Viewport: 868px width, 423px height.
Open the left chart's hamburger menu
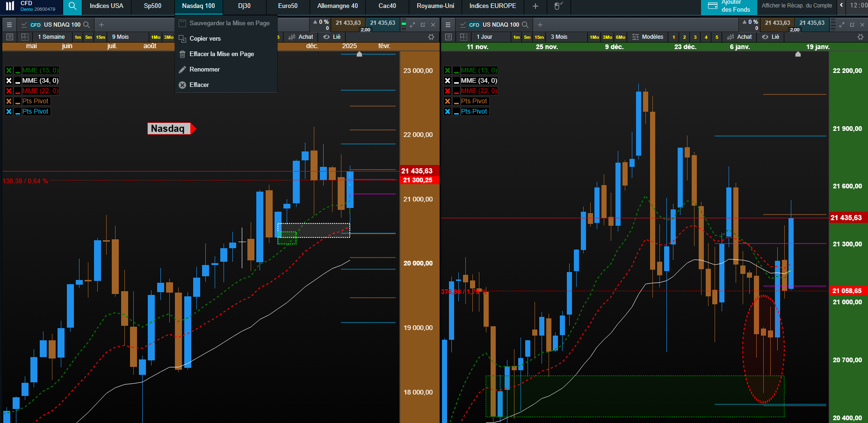(9, 25)
